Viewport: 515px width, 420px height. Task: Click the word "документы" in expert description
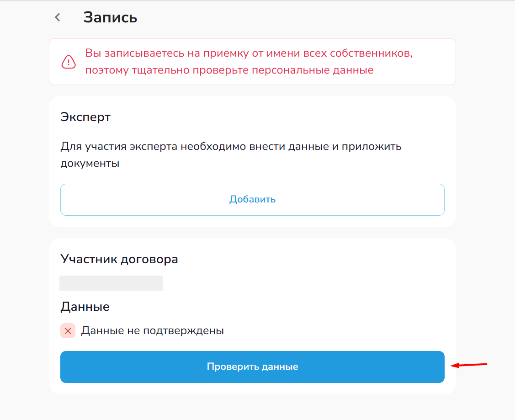click(90, 164)
